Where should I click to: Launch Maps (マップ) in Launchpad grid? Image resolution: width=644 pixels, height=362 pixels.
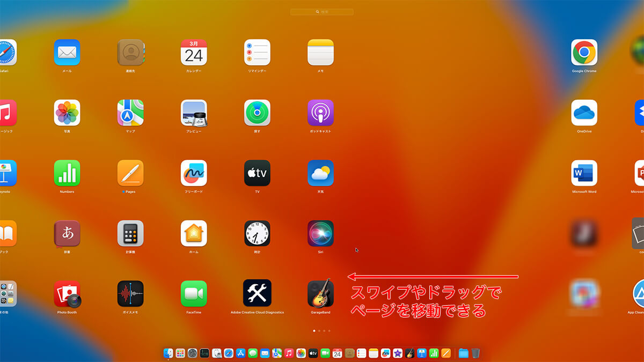[130, 113]
